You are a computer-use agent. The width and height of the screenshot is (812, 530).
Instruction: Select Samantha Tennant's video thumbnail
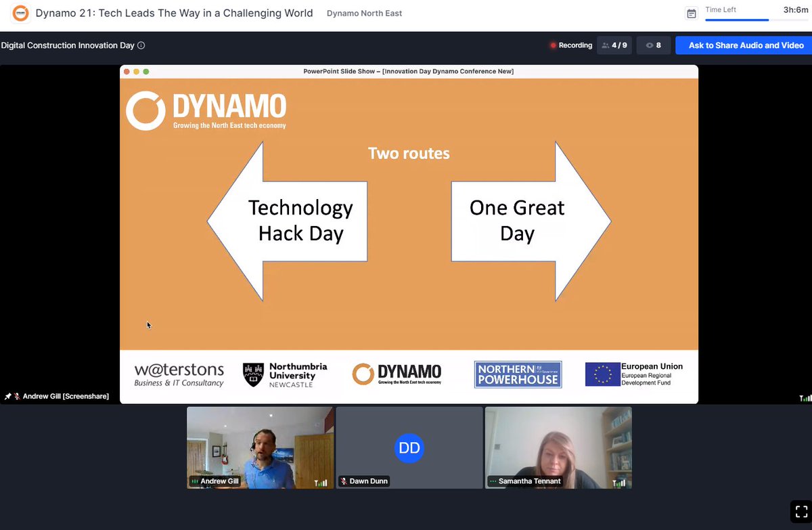[558, 447]
